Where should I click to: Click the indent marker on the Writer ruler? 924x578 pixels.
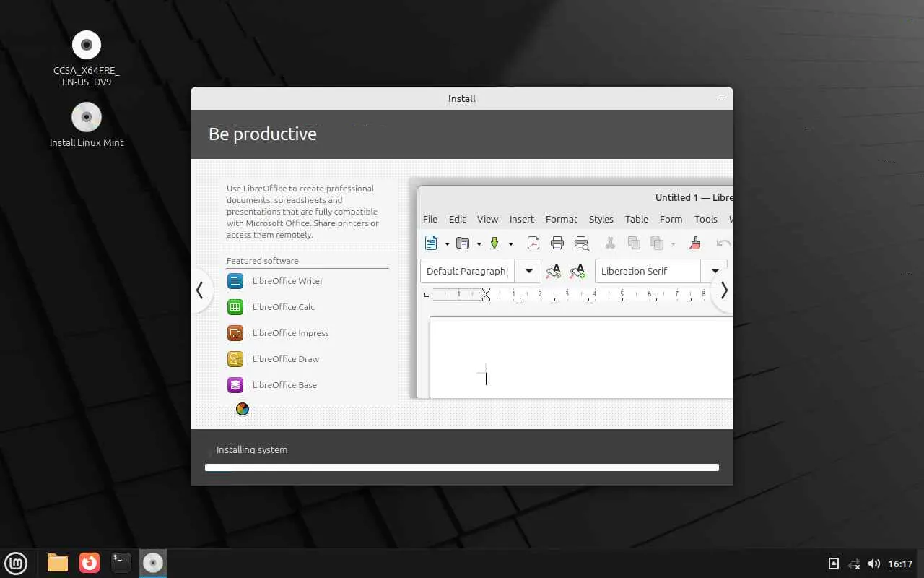point(486,294)
